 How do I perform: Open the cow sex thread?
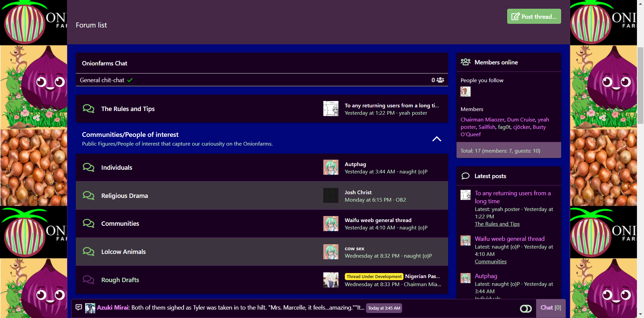(x=355, y=249)
